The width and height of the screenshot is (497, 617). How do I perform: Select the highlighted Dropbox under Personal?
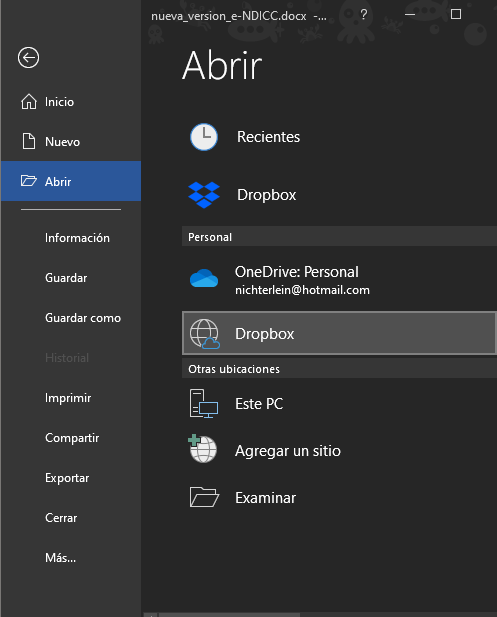coord(339,333)
